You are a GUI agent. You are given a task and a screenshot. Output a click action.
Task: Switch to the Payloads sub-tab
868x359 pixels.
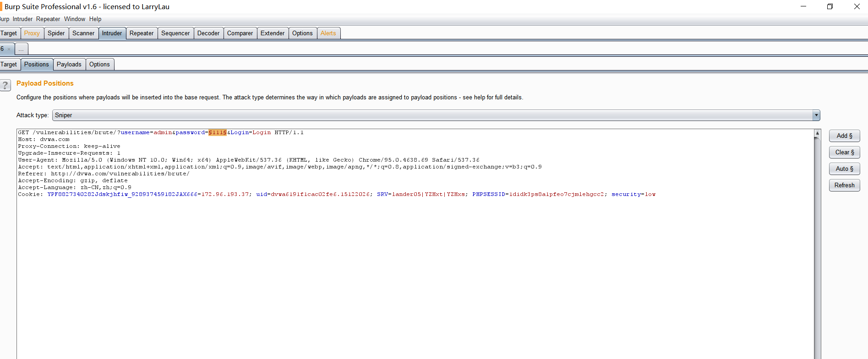[69, 64]
